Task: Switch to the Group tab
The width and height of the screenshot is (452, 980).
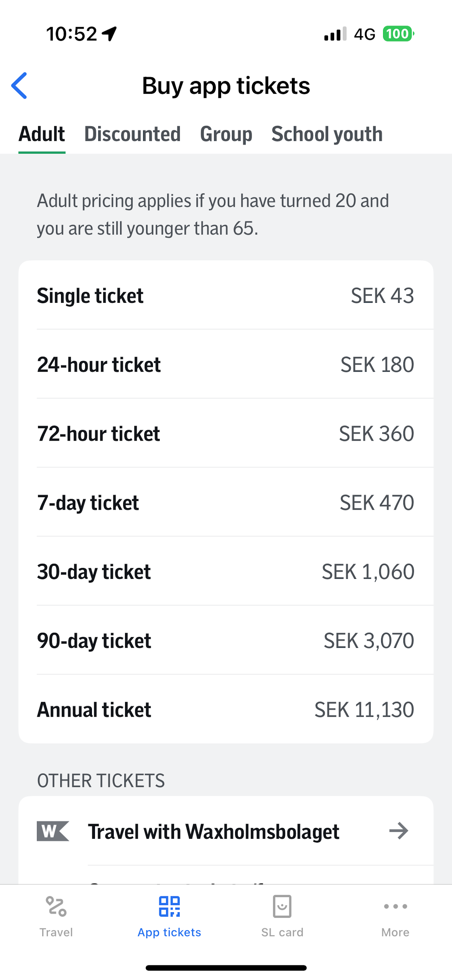Action: pyautogui.click(x=226, y=134)
